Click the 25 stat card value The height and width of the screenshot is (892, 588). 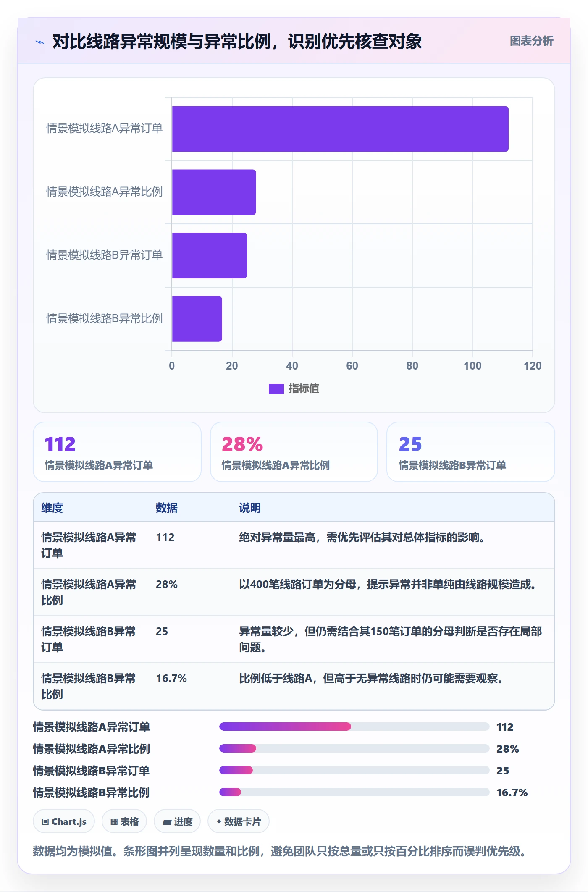point(410,444)
